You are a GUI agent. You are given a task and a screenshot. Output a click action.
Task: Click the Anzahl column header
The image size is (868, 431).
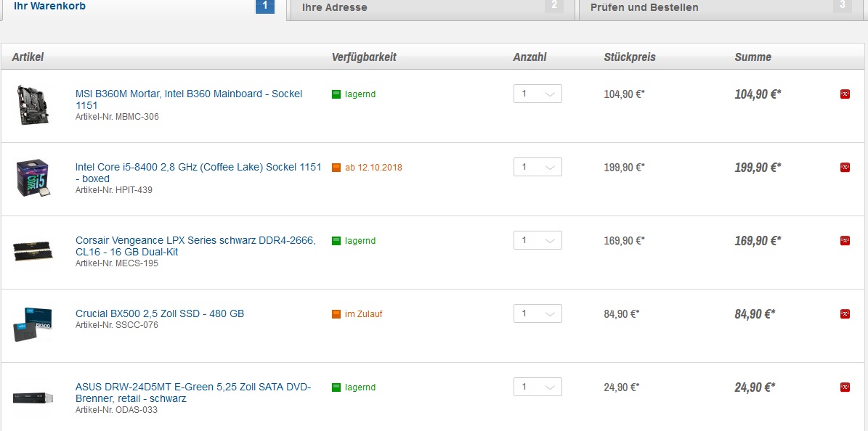click(x=530, y=57)
